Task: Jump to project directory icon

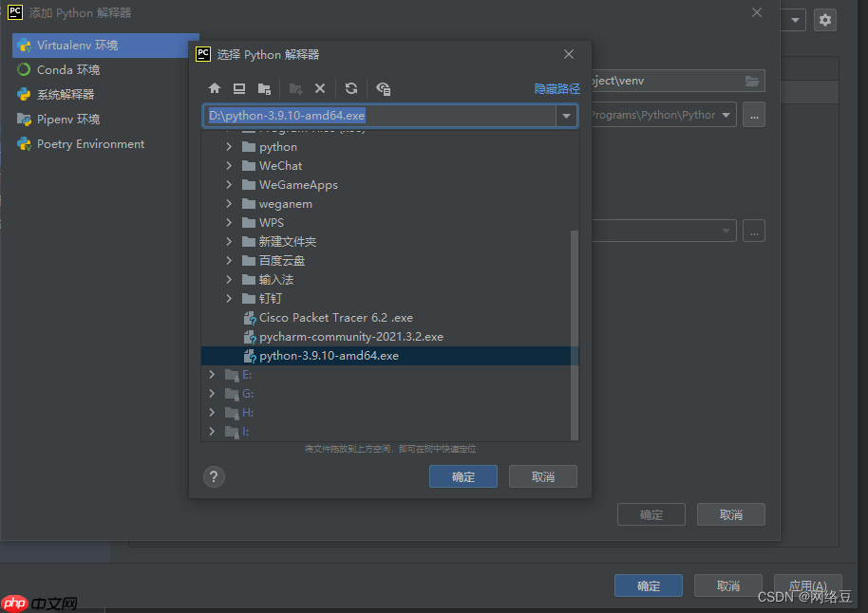Action: pos(265,88)
